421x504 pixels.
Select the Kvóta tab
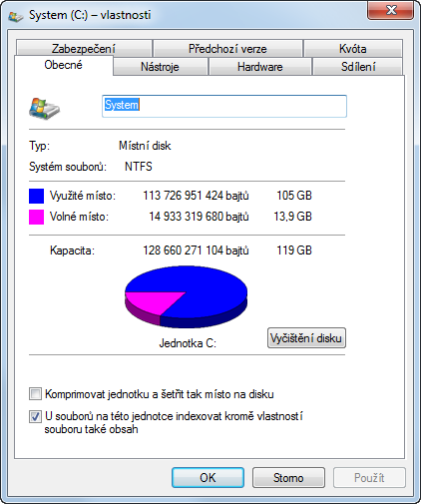coord(353,49)
